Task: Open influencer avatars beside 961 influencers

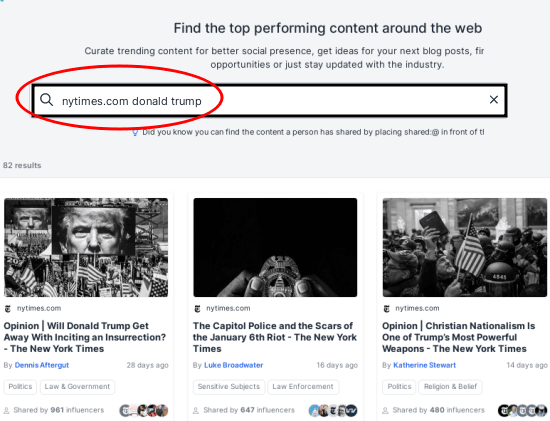Action: (144, 410)
